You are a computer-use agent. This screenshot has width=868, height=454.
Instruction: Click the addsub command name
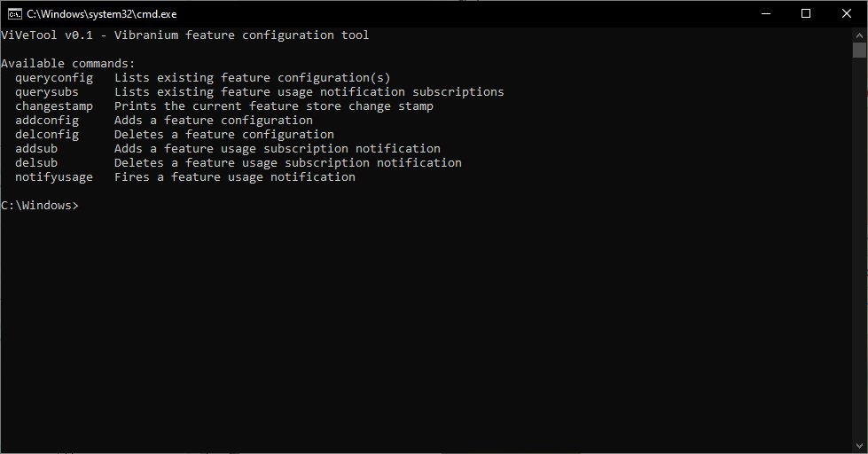click(x=36, y=148)
